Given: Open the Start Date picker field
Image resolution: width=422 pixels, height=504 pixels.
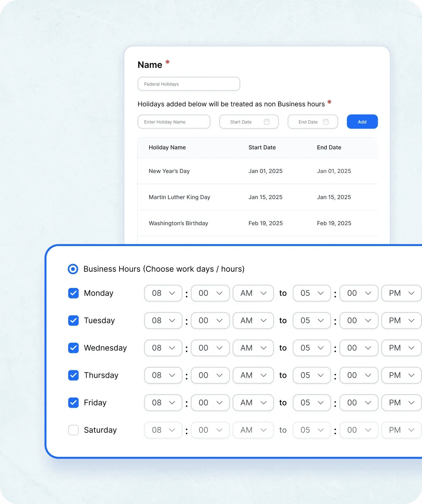Looking at the screenshot, I should [249, 122].
